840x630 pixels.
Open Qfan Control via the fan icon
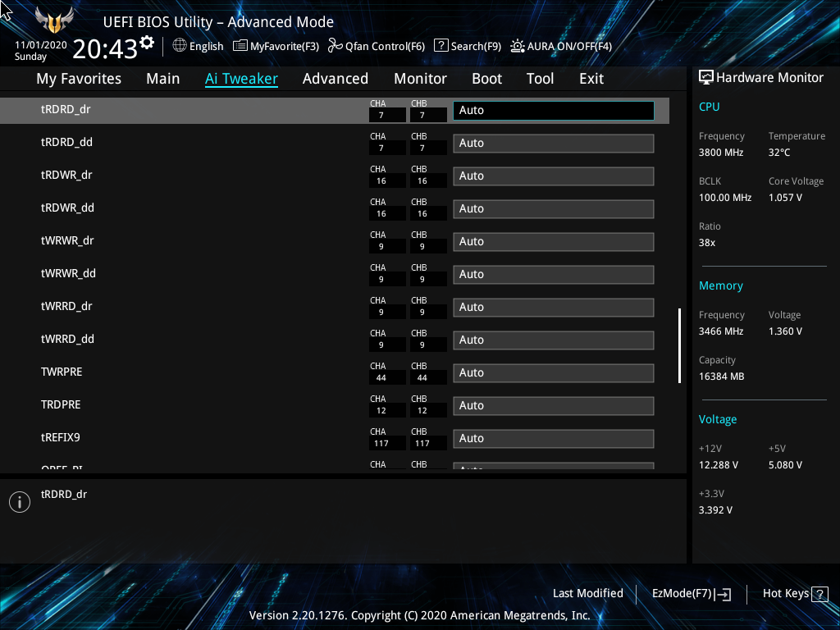tap(335, 46)
